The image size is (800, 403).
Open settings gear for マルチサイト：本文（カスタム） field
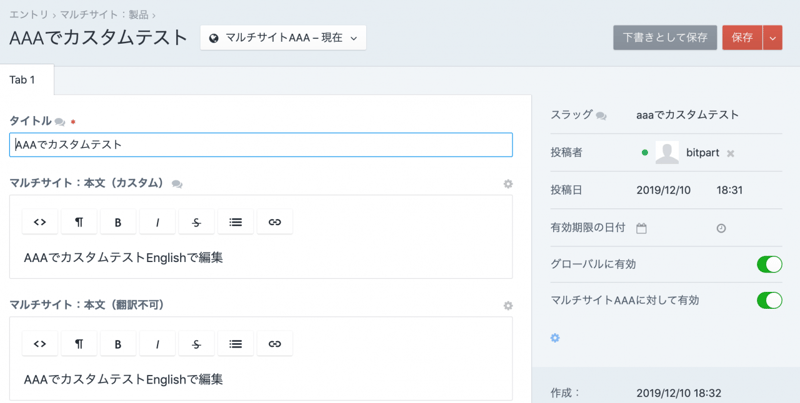pyautogui.click(x=508, y=184)
